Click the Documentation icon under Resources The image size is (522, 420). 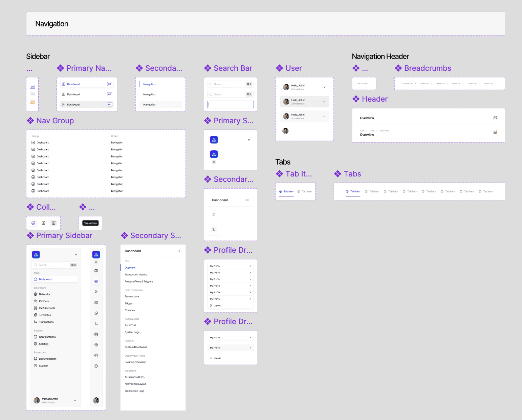[36, 359]
